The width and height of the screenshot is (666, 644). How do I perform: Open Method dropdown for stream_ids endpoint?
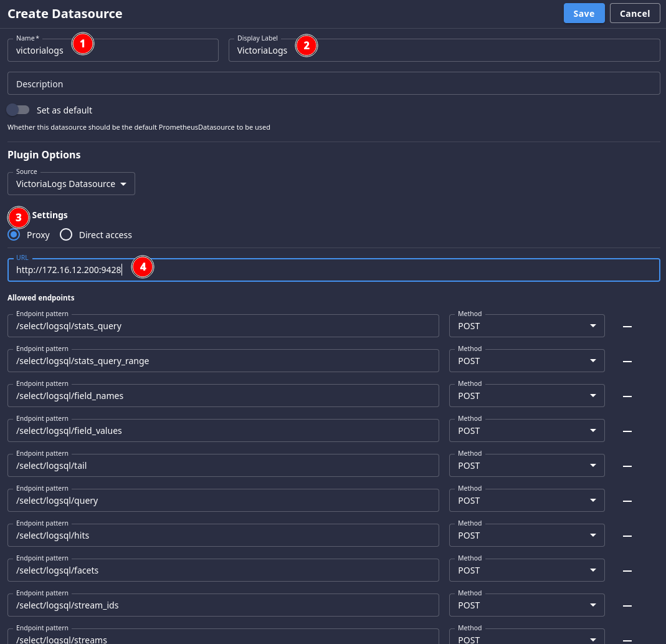[x=526, y=605]
